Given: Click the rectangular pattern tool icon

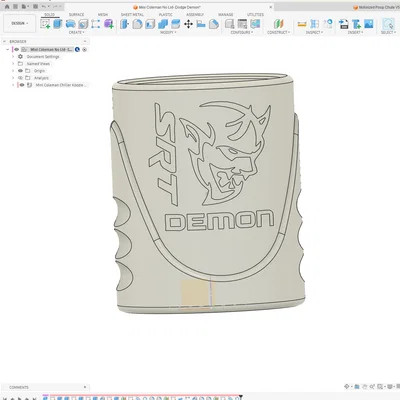Looking at the screenshot, I should [x=96, y=24].
